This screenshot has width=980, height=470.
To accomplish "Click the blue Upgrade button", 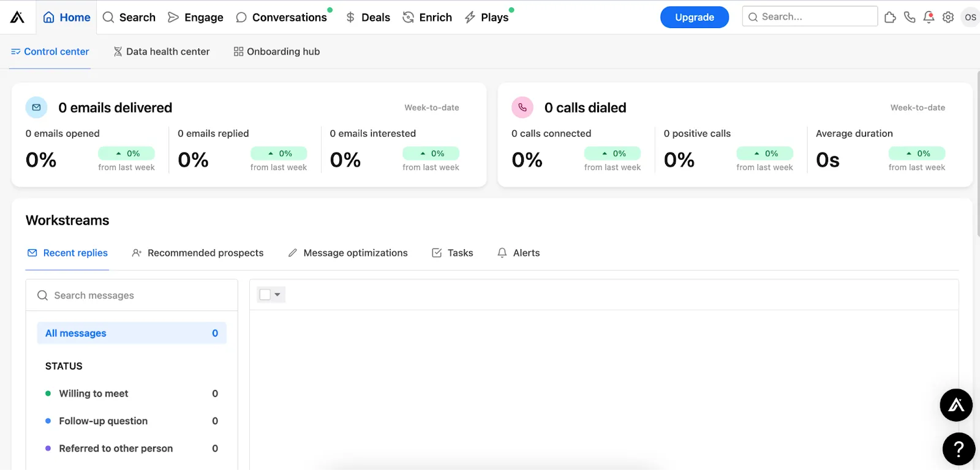I will [694, 17].
